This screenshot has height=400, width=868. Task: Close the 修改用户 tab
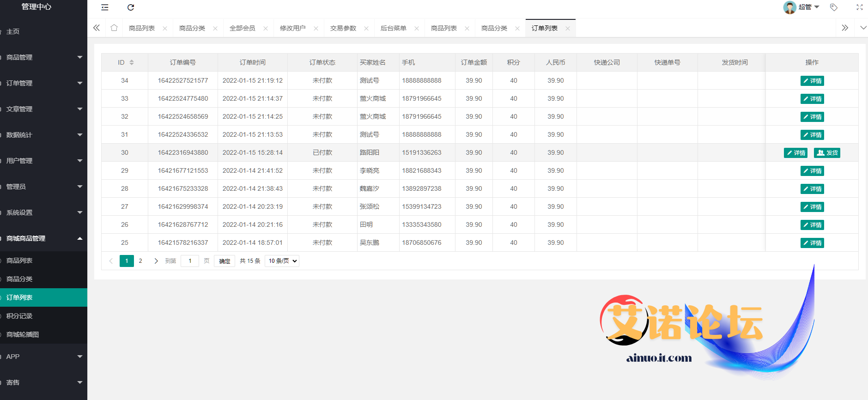point(316,29)
